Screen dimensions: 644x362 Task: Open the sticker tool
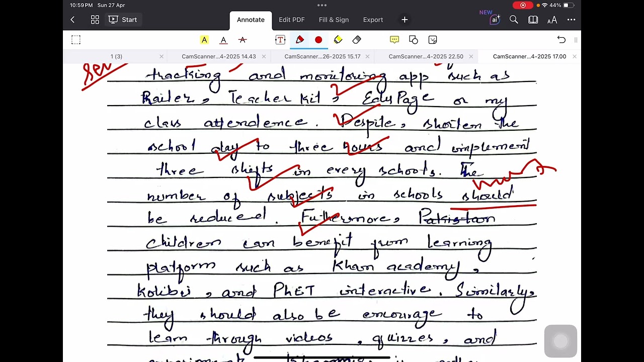(x=433, y=40)
